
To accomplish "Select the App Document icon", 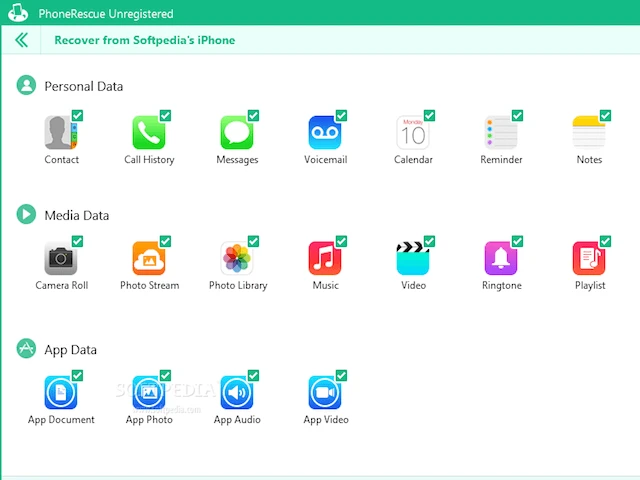I will pyautogui.click(x=60, y=392).
